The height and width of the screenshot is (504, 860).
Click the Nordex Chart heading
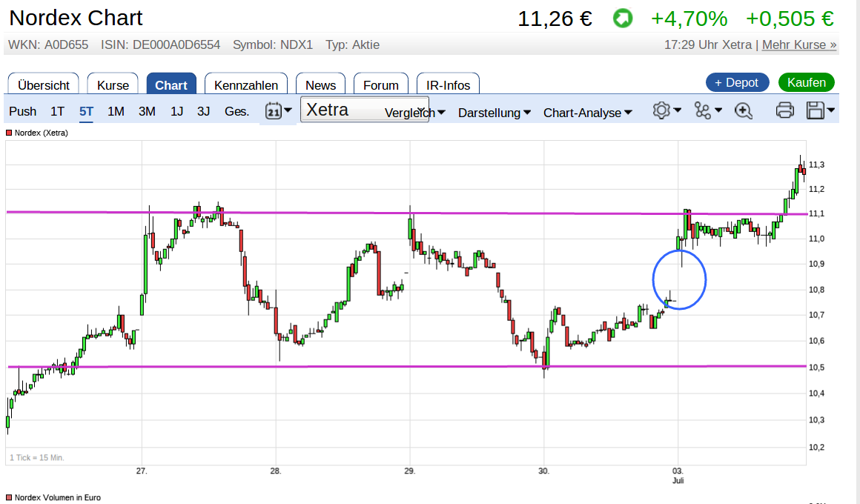click(x=76, y=18)
